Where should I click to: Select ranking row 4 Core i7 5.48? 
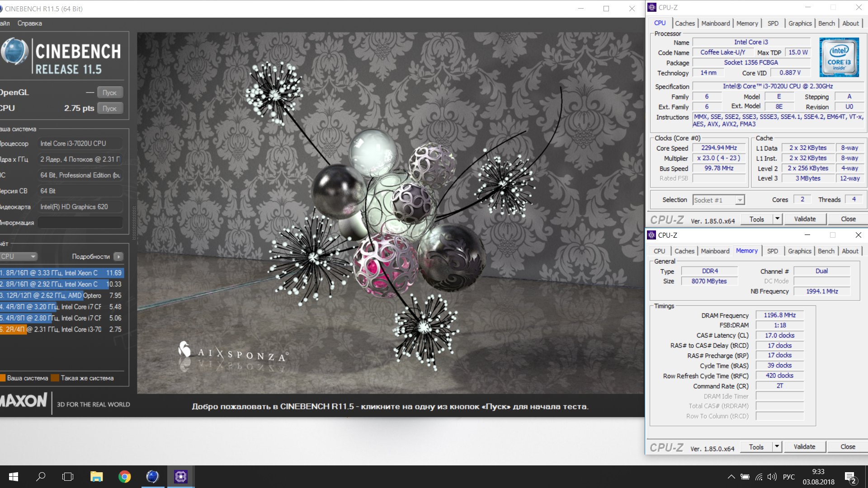tap(62, 307)
